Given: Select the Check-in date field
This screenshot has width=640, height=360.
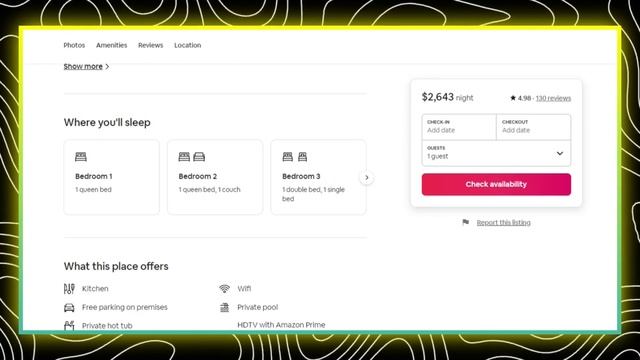Looking at the screenshot, I should pyautogui.click(x=459, y=127).
